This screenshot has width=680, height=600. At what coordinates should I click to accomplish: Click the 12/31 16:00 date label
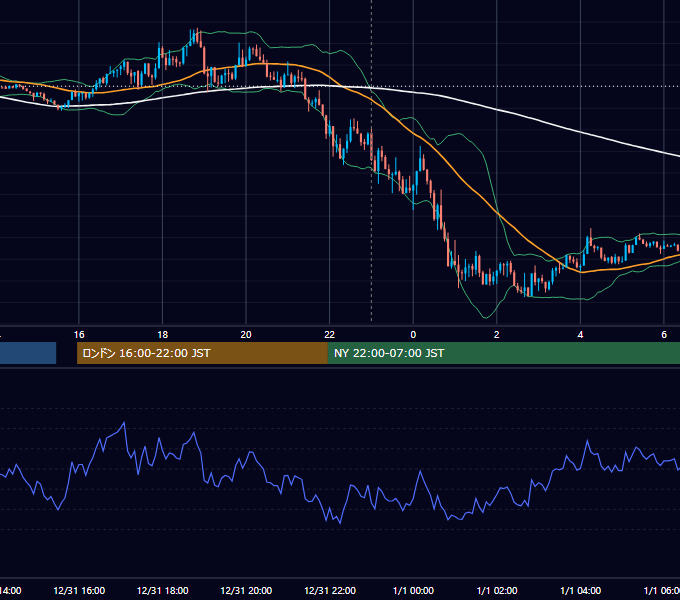(x=79, y=590)
